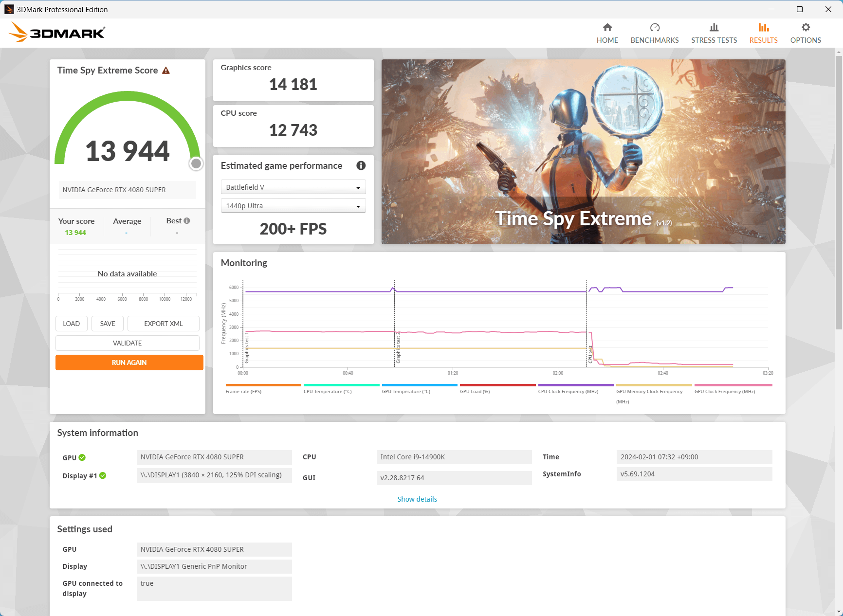Click the info icon next to Best
Image resolution: width=843 pixels, height=616 pixels.
(x=187, y=221)
